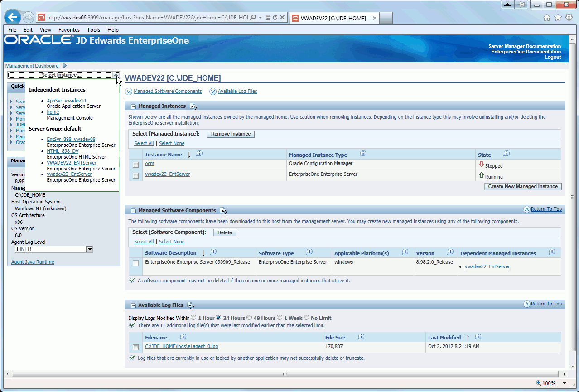The width and height of the screenshot is (579, 392).
Task: Collapse the Managed Instances section
Action: point(133,106)
